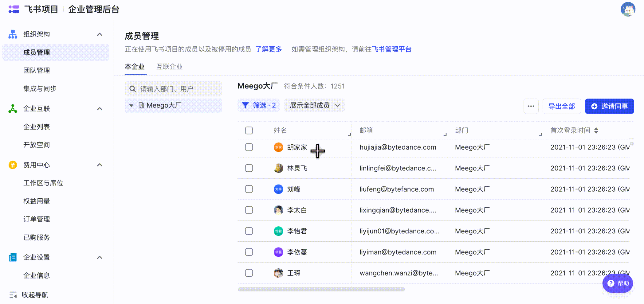Click 王琛's avatar
Viewport: 644px width, 304px height.
pos(278,273)
